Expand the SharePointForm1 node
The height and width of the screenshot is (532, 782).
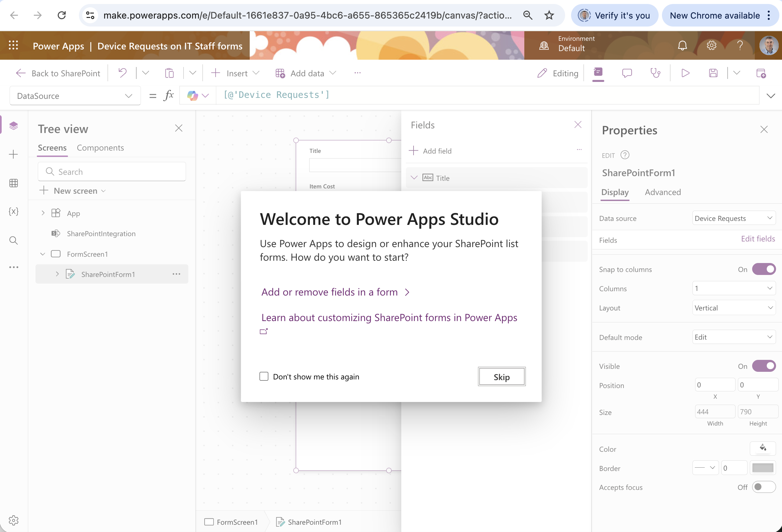pos(57,274)
